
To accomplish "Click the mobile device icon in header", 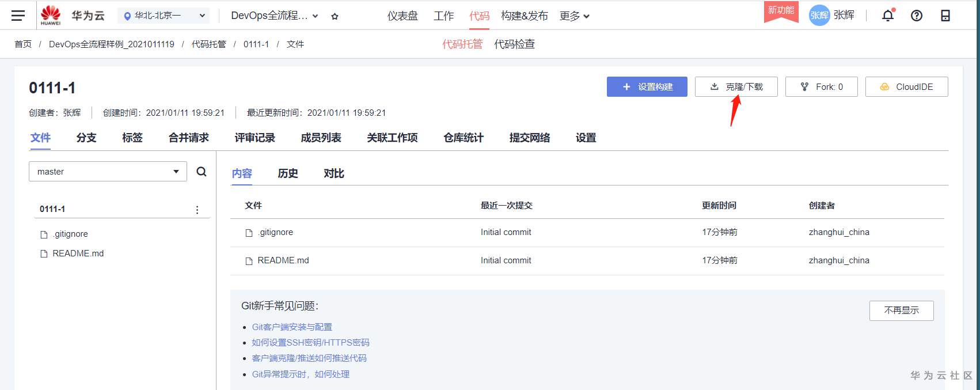I will (945, 16).
